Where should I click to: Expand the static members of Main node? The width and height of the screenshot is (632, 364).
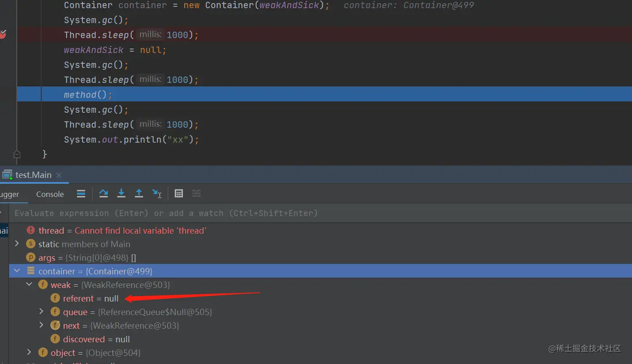coord(17,244)
